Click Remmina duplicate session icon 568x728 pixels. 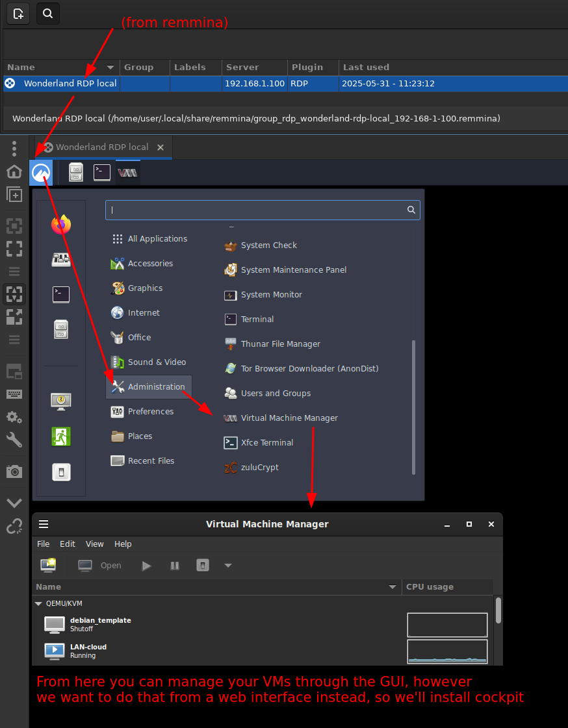tap(14, 194)
